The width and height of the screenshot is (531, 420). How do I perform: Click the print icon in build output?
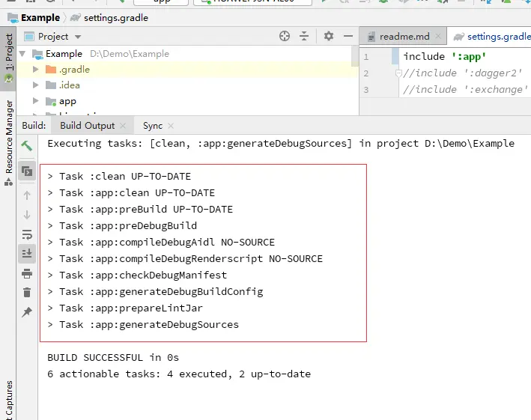click(x=27, y=273)
